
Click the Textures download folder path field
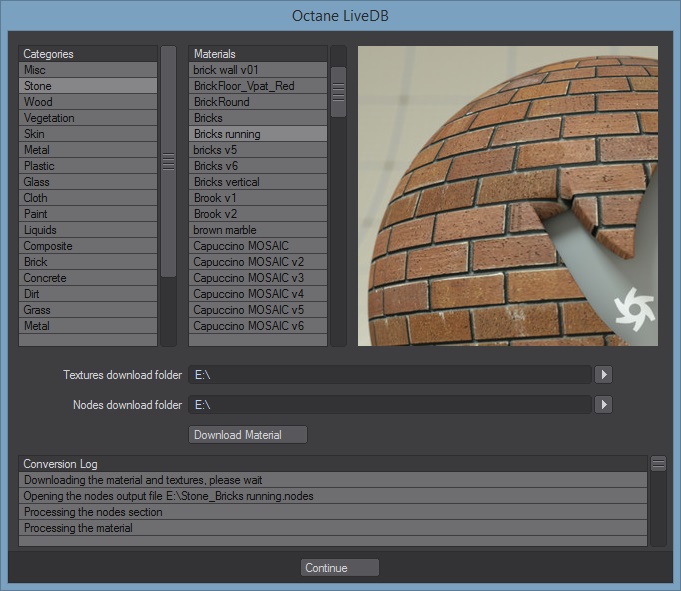pos(390,375)
